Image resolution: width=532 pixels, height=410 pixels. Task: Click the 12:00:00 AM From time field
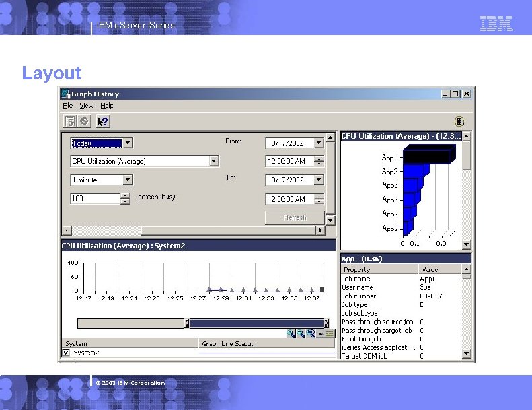click(x=290, y=161)
